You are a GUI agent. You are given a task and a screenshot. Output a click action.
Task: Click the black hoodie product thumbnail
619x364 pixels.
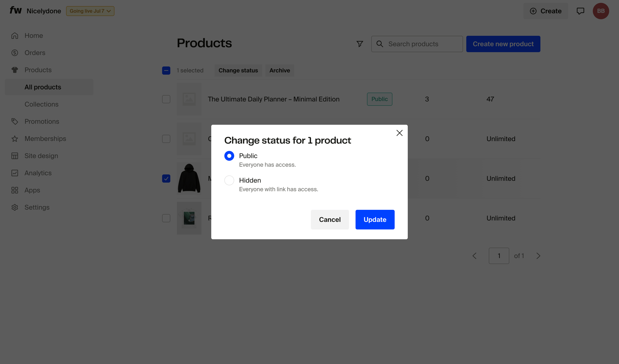189,178
